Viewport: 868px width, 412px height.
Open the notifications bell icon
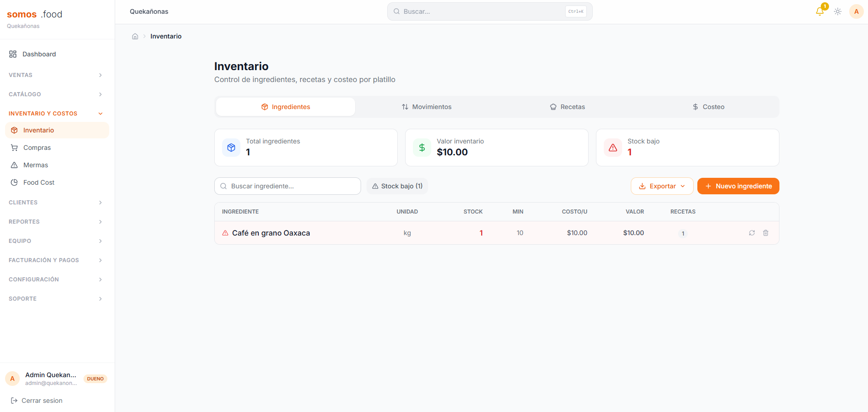[x=820, y=11]
